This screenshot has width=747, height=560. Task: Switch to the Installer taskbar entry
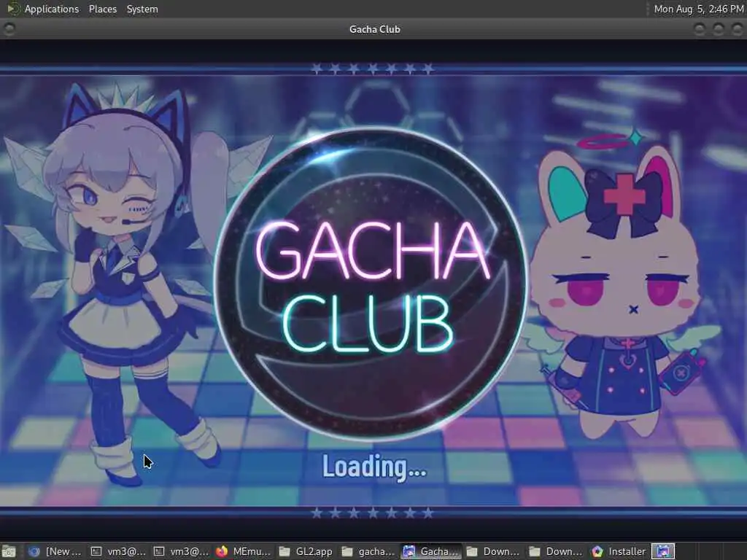pos(619,551)
